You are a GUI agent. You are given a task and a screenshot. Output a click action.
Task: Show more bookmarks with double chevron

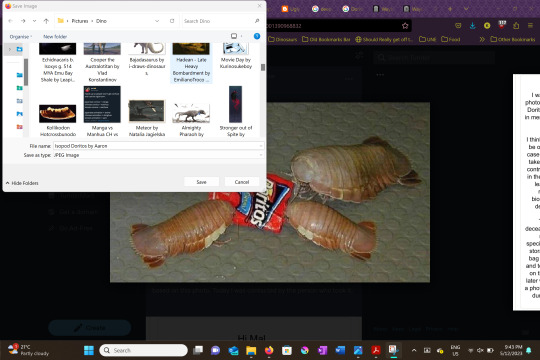click(x=482, y=39)
